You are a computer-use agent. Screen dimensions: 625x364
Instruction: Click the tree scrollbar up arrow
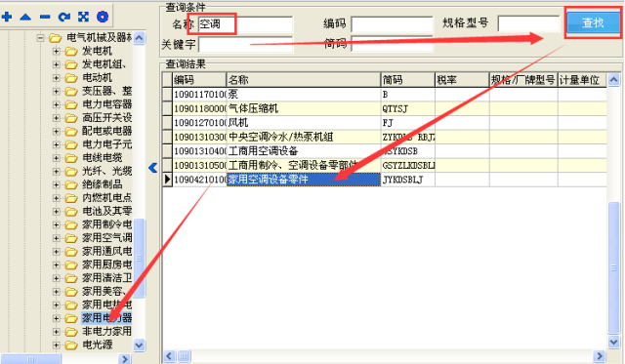click(x=139, y=38)
